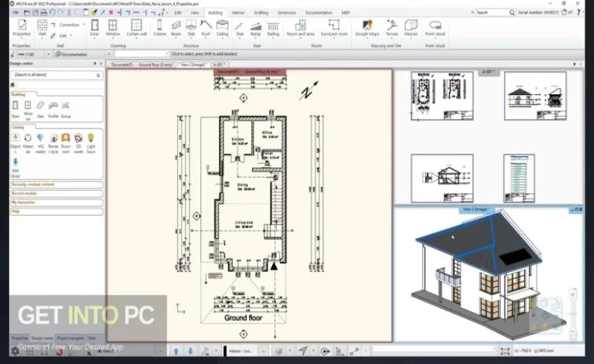Select the Door tool in the ribbon
The image size is (594, 364).
pos(94,28)
